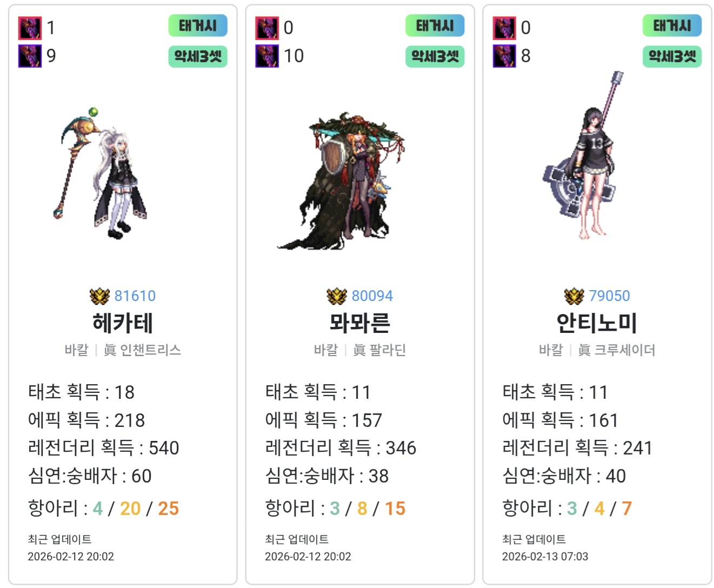The image size is (714, 588).
Task: Click the fame crest icon next to 81610
Action: pos(100,296)
